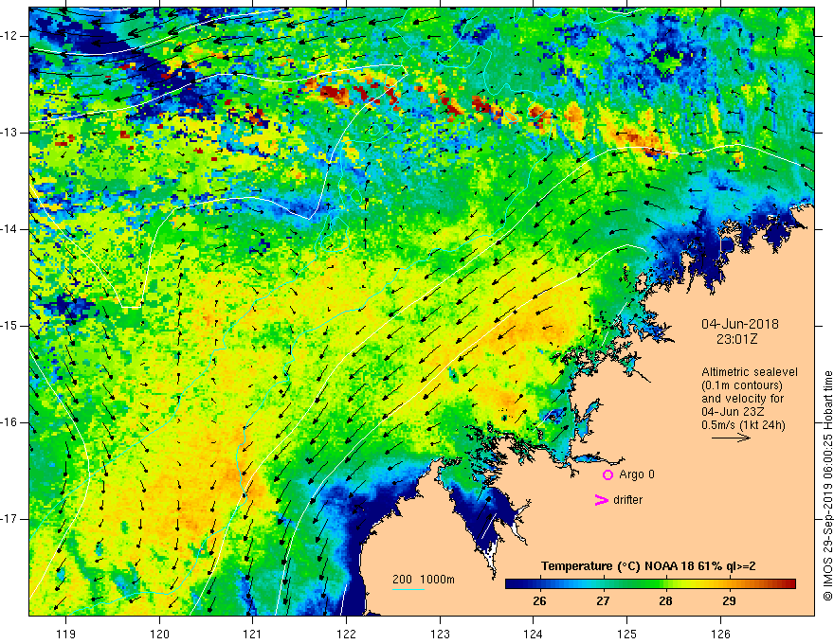The width and height of the screenshot is (834, 644).
Task: Click the 29 tick on the color scale
Action: [729, 601]
